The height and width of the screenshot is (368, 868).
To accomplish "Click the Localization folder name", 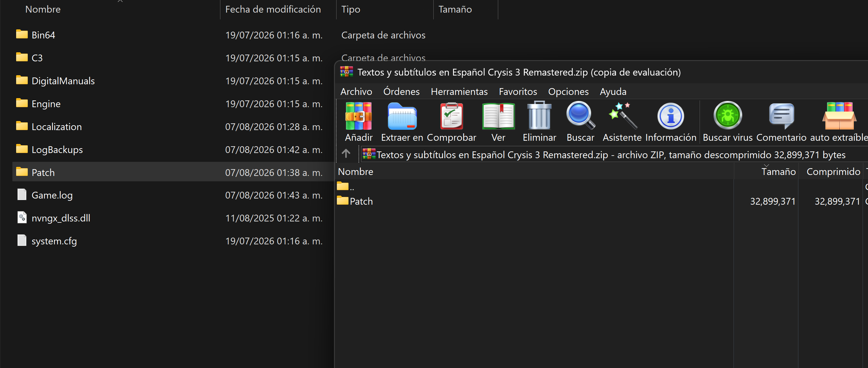I will (56, 126).
